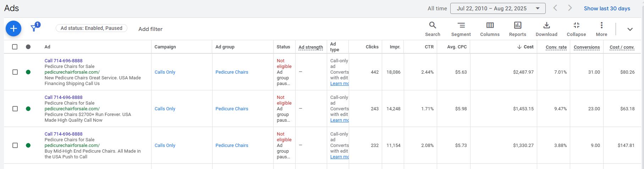Image resolution: width=644 pixels, height=169 pixels.
Task: Click status column header dot
Action: (28, 47)
